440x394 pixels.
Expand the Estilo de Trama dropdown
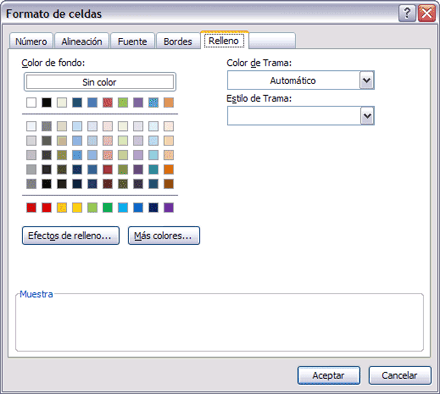pos(367,116)
